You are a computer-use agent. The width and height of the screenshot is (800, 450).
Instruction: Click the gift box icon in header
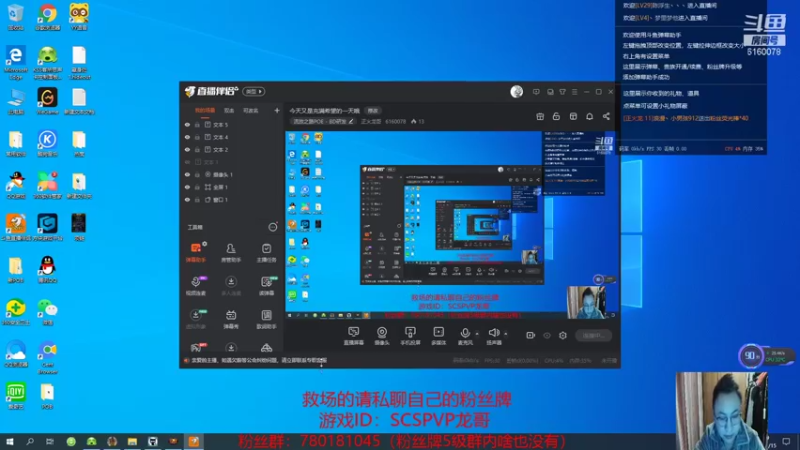tap(540, 116)
